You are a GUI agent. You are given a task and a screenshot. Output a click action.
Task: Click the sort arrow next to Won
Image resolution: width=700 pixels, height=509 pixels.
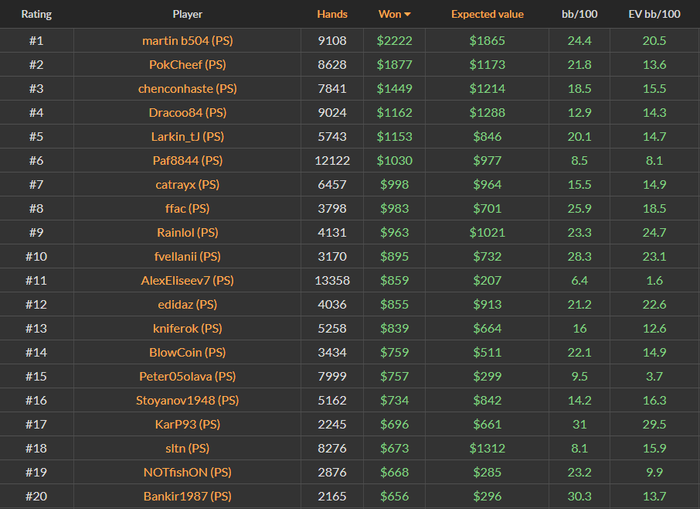[407, 15]
